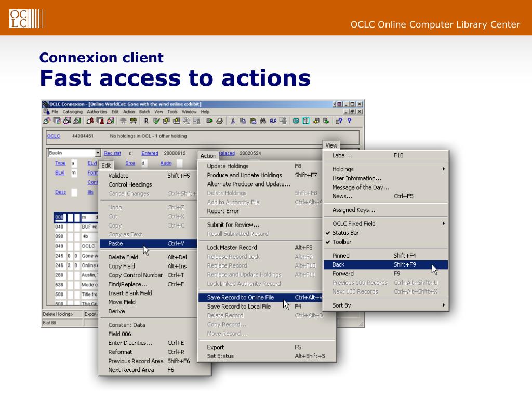Image resolution: width=532 pixels, height=399 pixels.
Task: Choose Paste in the Edit menu
Action: [x=148, y=243]
